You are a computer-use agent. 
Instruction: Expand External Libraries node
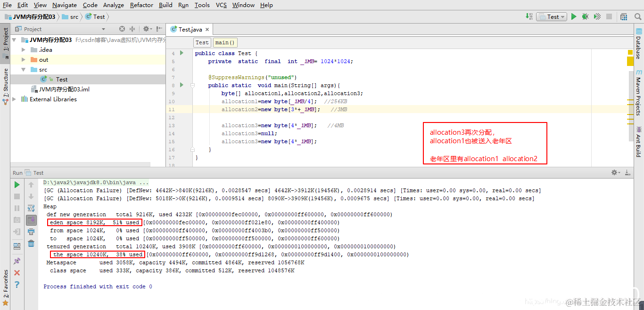tap(15, 99)
